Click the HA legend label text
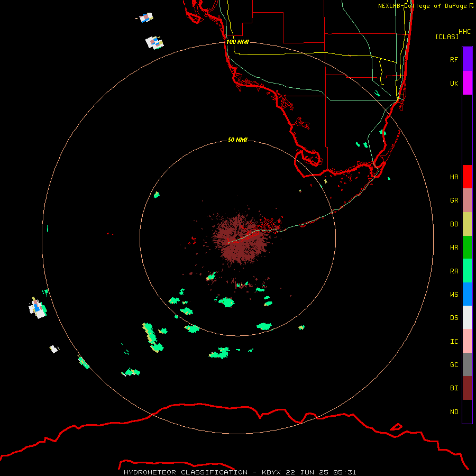Viewport: 476px width, 476px height. tap(454, 177)
